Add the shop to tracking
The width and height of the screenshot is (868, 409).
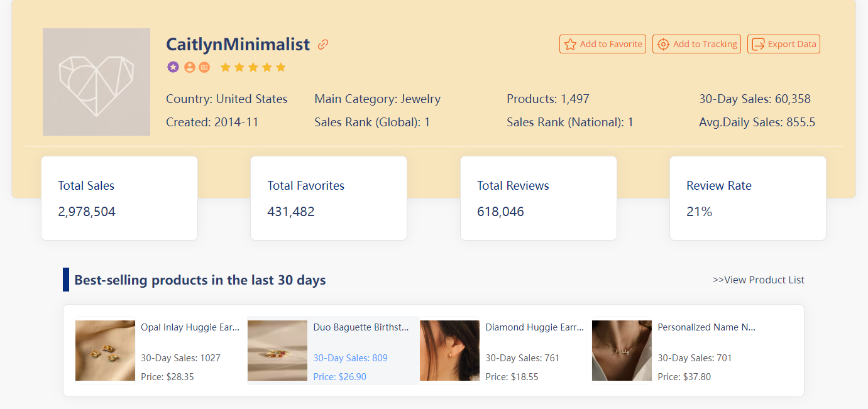(x=696, y=44)
